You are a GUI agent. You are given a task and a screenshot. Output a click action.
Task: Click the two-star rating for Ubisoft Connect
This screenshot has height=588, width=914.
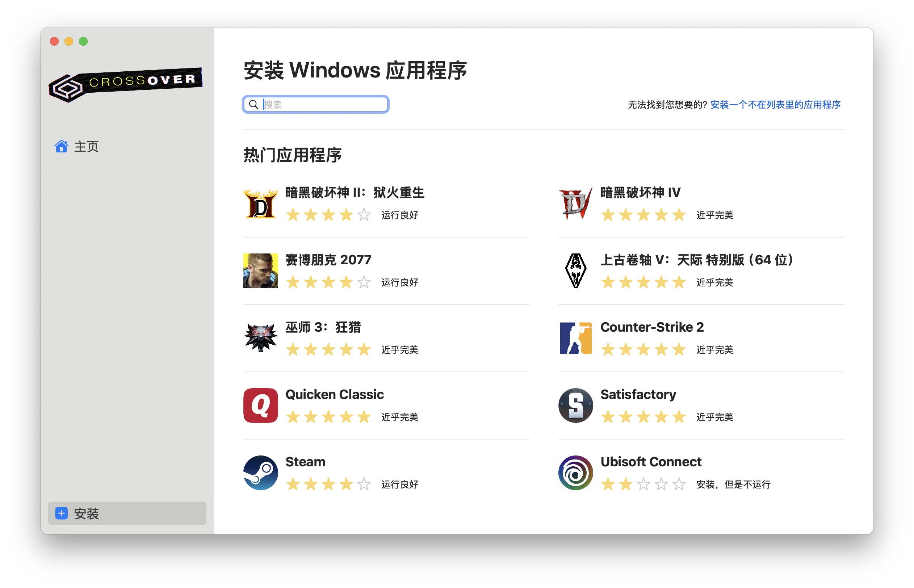click(643, 484)
